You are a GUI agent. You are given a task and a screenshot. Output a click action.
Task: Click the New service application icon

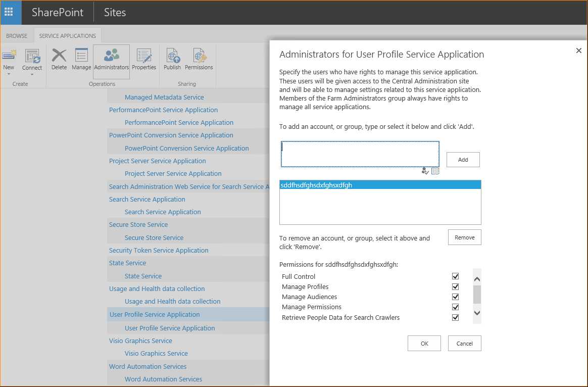coord(9,56)
